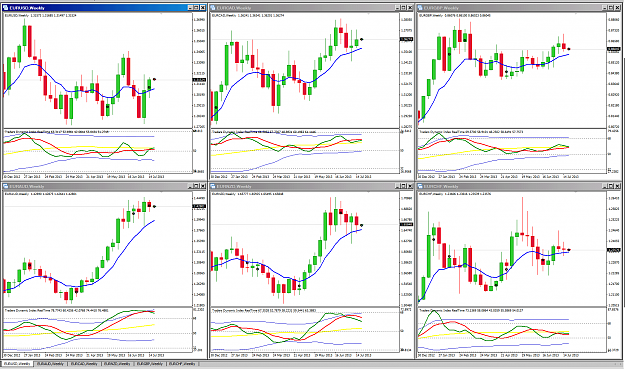
Task: Click the EURAUD chart current price label
Action: coord(199,206)
